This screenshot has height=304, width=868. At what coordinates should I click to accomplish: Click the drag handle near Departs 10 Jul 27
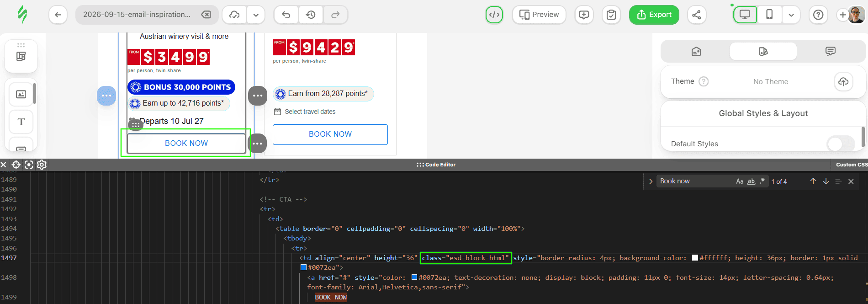[136, 124]
